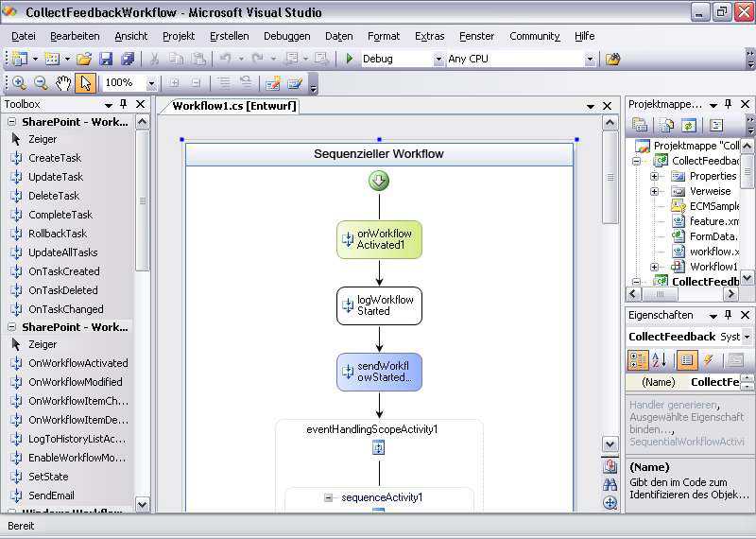Open the Bearbeiten menu
Screen dimensions: 756x539
75,36
